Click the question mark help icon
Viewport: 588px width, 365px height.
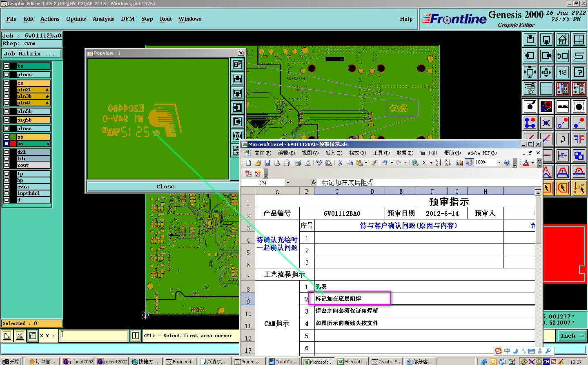pos(579,72)
